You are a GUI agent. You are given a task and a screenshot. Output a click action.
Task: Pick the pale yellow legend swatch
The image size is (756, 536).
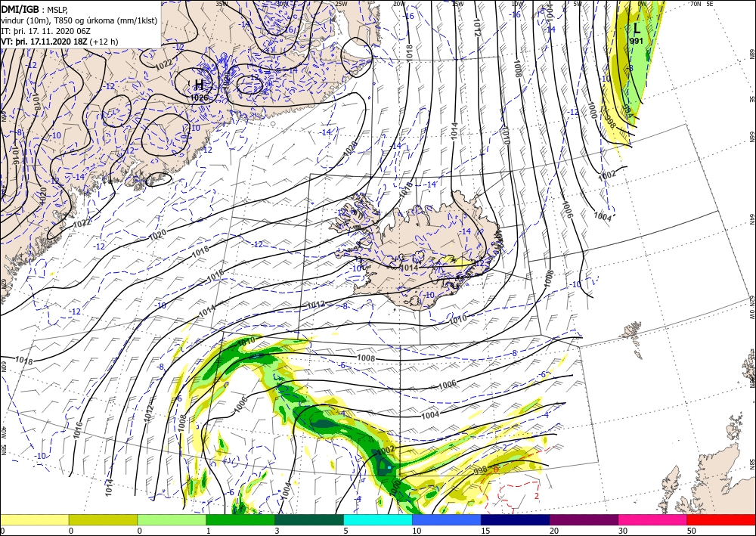click(x=34, y=519)
